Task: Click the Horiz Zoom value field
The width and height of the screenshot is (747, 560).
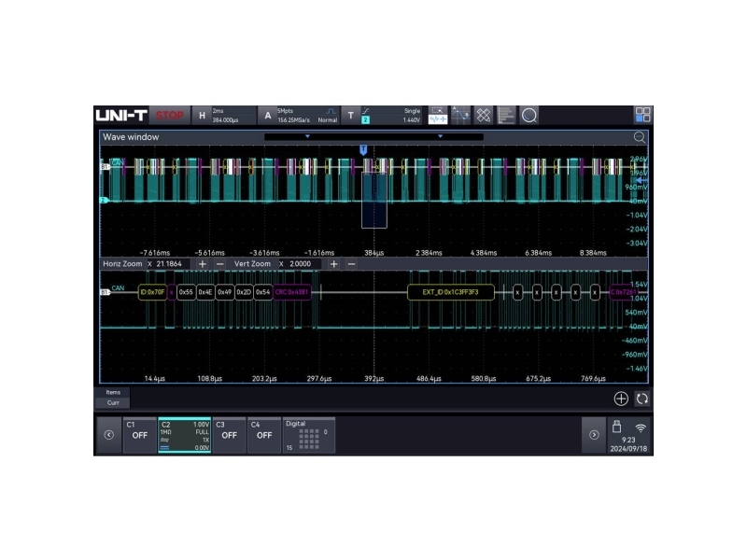Action: click(x=174, y=264)
